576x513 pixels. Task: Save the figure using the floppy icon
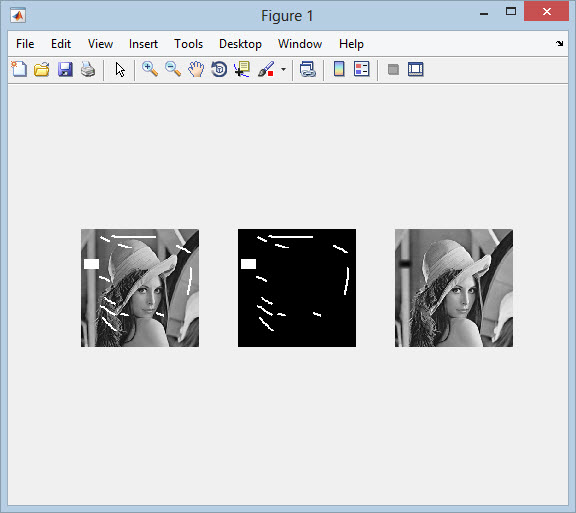pos(65,69)
